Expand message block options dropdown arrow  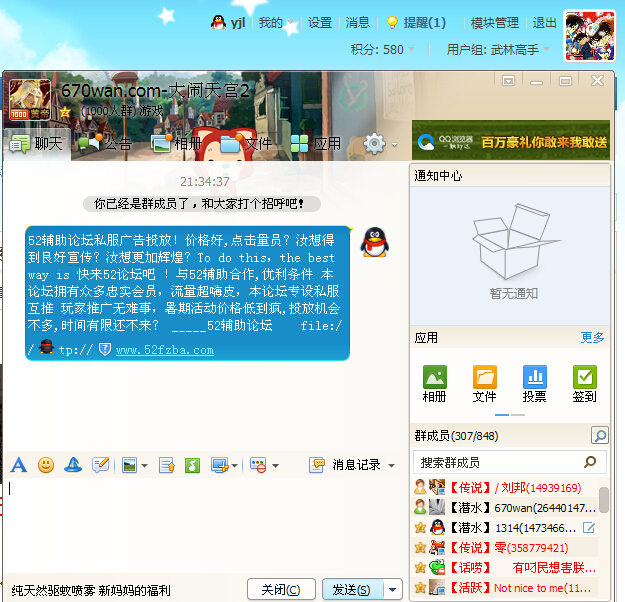pyautogui.click(x=275, y=465)
